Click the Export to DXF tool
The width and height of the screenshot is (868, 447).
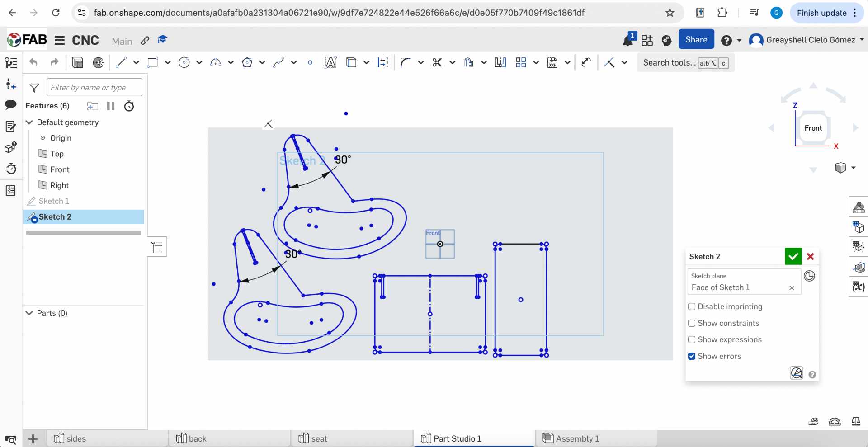[x=552, y=62]
